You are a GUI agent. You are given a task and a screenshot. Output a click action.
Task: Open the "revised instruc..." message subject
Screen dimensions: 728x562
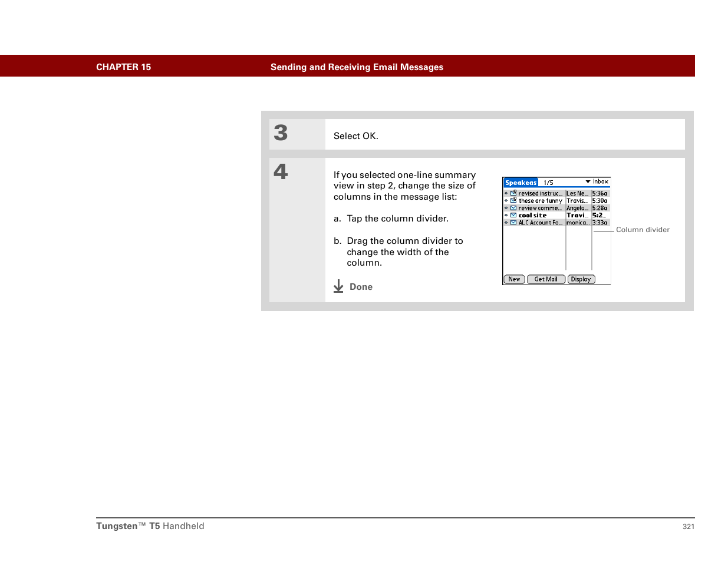(x=541, y=193)
